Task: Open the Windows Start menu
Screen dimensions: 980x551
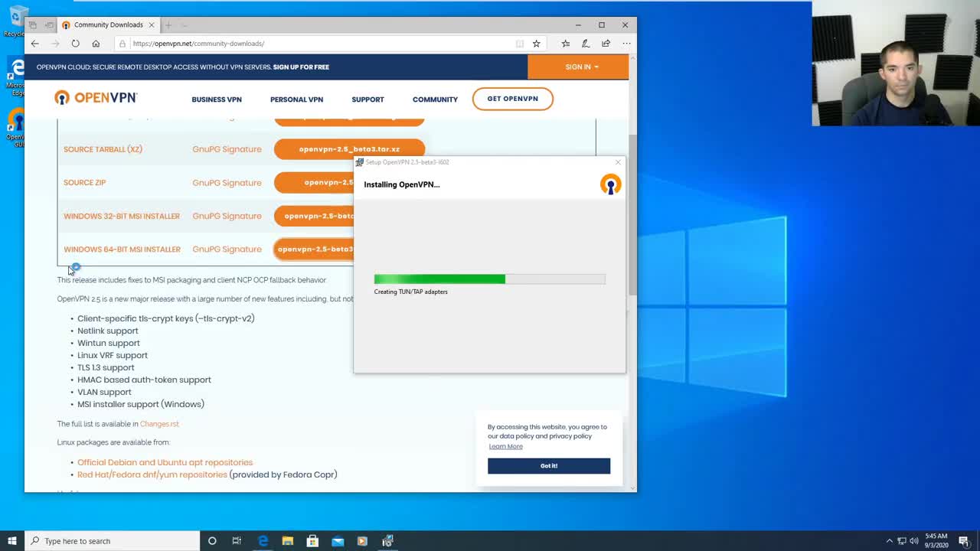Action: click(x=12, y=541)
